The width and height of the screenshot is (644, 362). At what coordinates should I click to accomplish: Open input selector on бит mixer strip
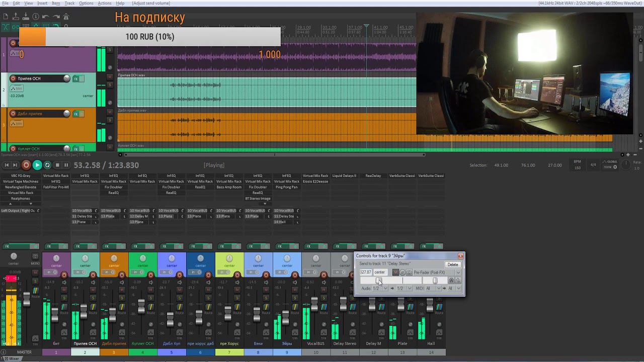51,272
